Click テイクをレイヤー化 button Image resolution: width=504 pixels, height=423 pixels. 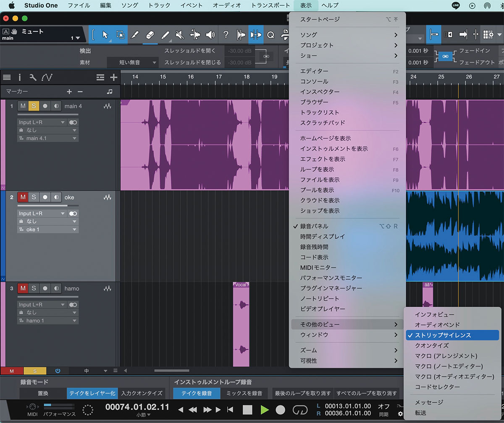click(x=92, y=393)
